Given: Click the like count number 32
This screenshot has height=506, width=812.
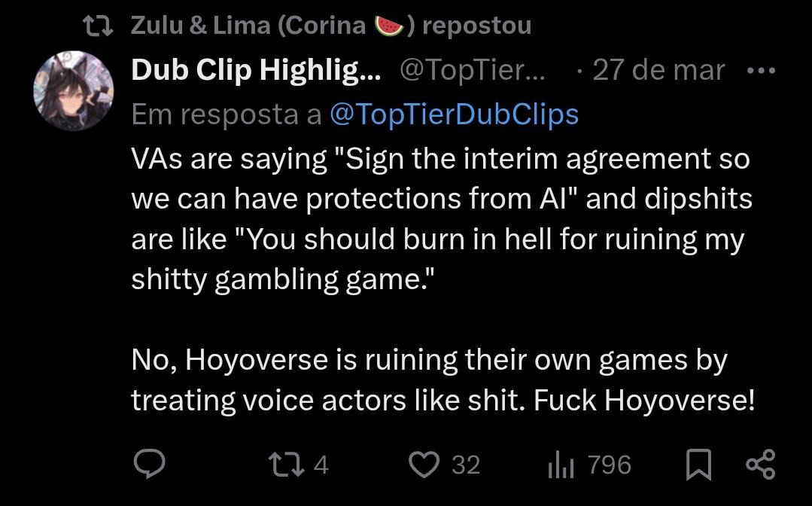Looking at the screenshot, I should [466, 465].
